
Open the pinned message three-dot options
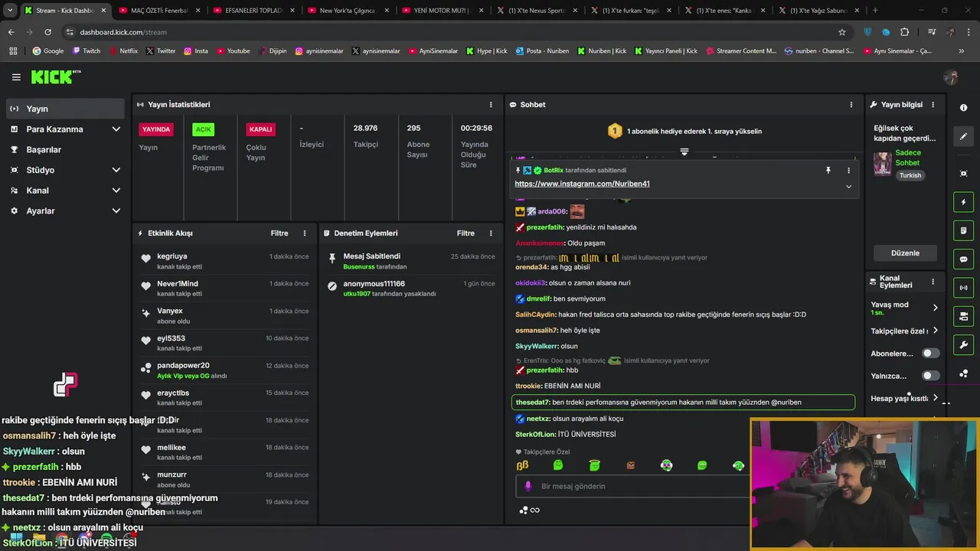coord(848,170)
